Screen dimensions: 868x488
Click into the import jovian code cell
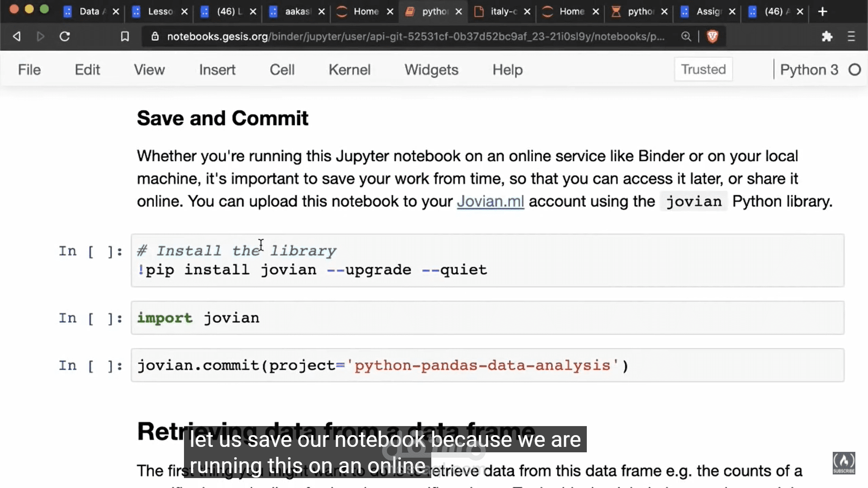pyautogui.click(x=487, y=318)
